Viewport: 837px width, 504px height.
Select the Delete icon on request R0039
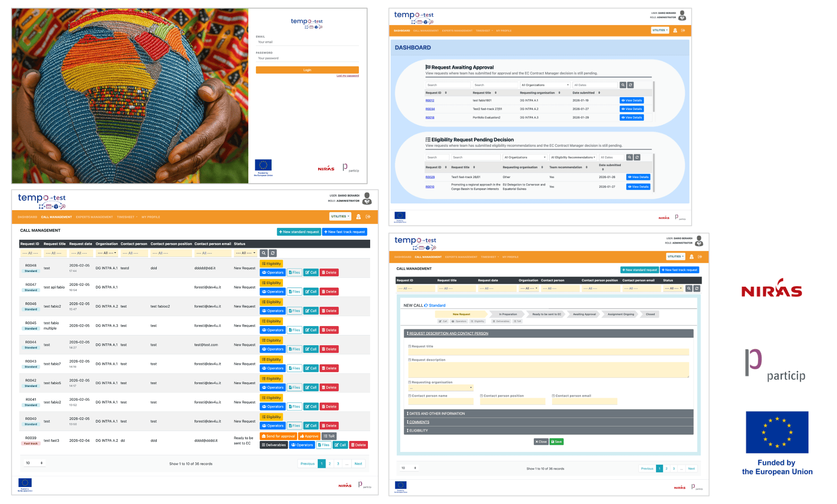pos(358,445)
